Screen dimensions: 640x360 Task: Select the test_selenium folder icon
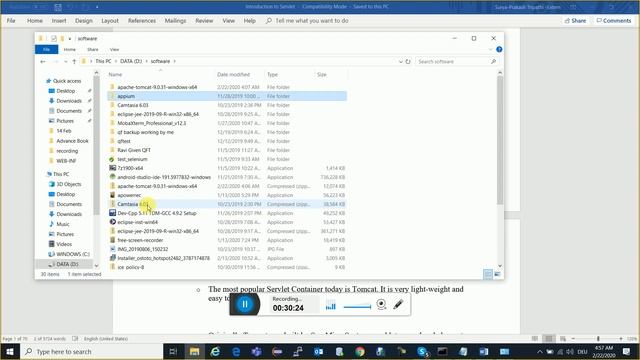[x=112, y=159]
